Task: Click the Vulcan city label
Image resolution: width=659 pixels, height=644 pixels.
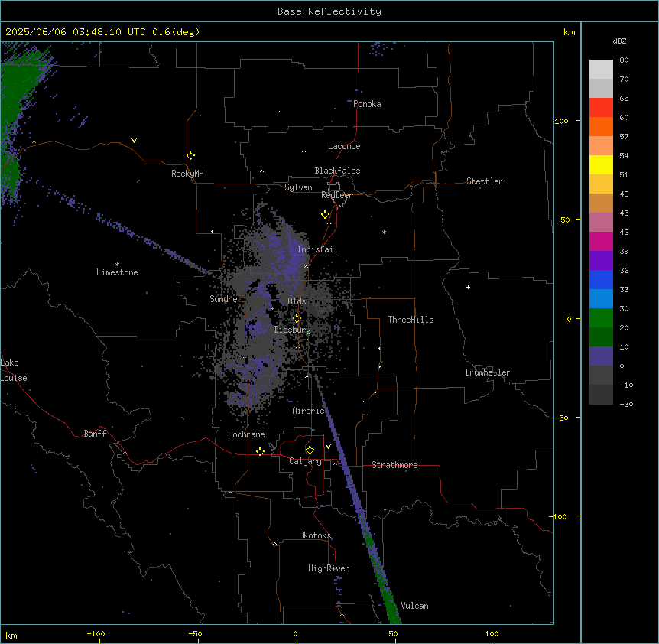Action: click(x=415, y=606)
